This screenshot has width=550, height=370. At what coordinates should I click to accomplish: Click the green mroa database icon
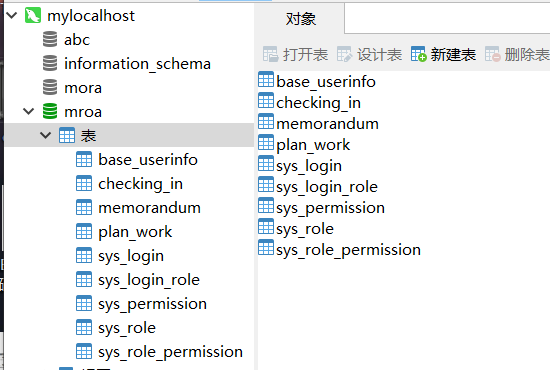[50, 111]
